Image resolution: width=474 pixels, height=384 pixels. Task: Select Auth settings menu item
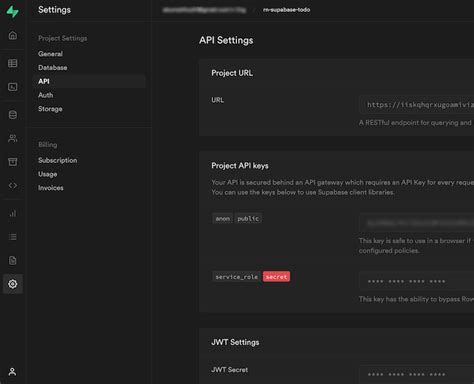46,95
